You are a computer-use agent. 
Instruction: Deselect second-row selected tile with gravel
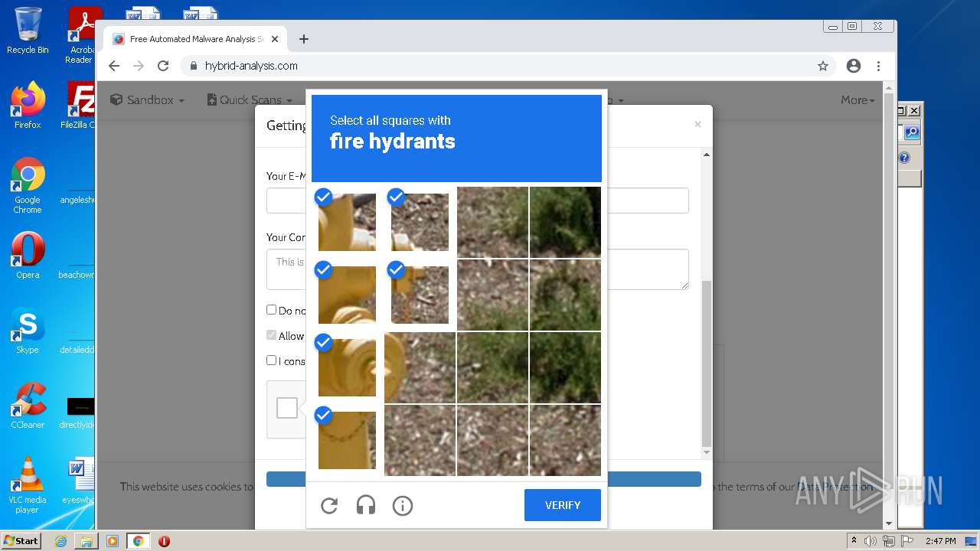pyautogui.click(x=420, y=295)
